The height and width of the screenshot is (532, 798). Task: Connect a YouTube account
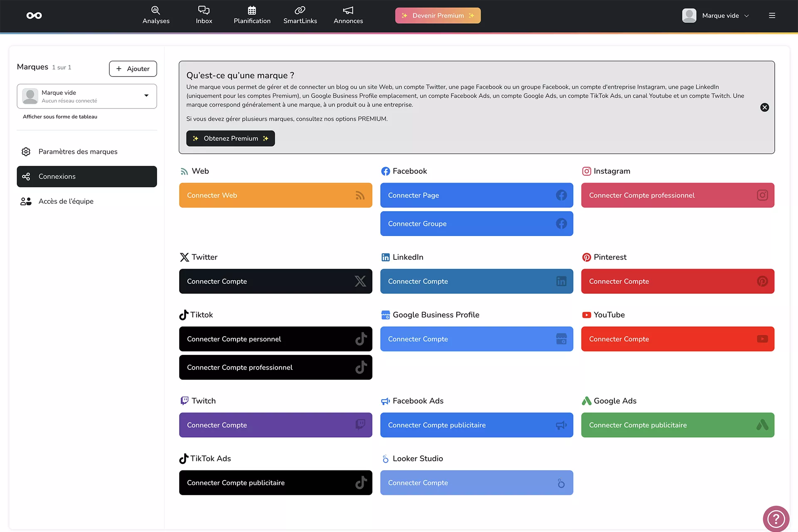click(677, 339)
